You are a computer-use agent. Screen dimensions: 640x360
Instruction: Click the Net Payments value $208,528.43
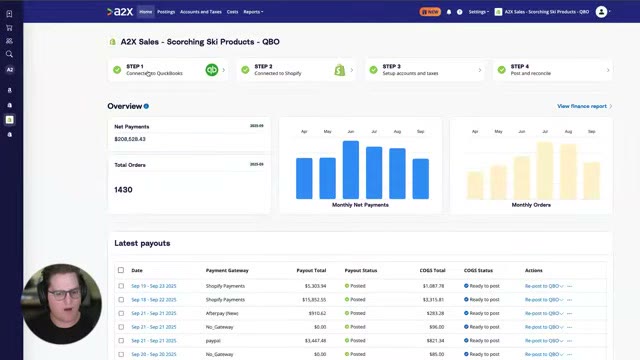pos(130,139)
